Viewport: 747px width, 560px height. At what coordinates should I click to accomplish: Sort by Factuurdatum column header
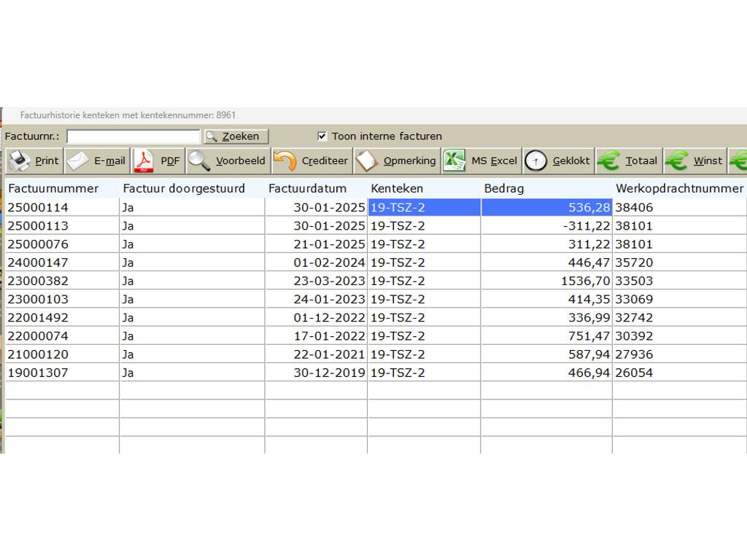307,189
